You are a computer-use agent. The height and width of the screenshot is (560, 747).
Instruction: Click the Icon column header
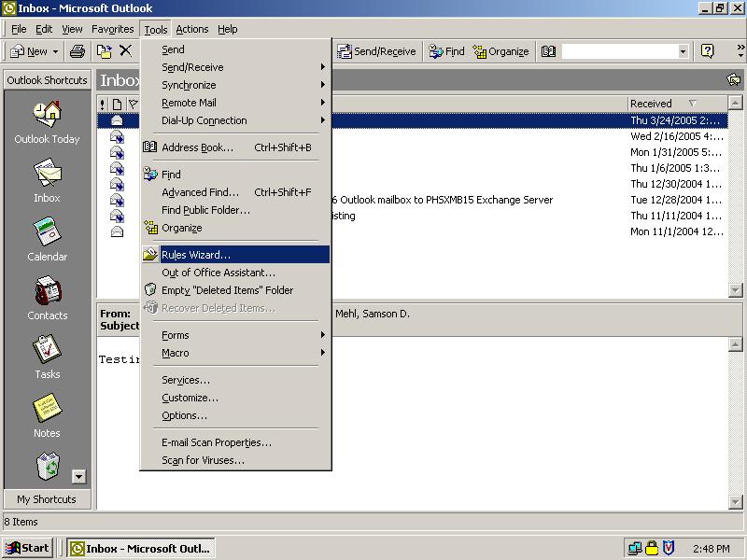117,104
